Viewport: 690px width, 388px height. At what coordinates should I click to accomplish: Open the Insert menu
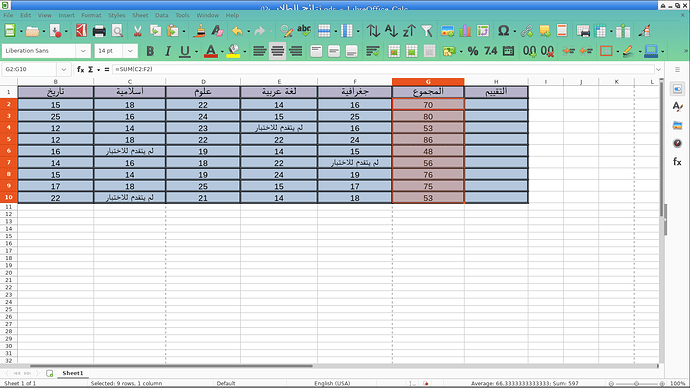pos(66,15)
